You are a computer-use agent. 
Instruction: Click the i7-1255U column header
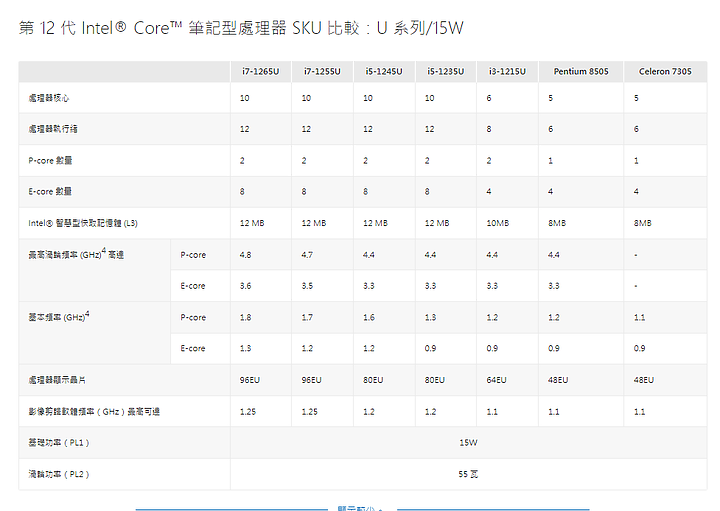click(322, 72)
